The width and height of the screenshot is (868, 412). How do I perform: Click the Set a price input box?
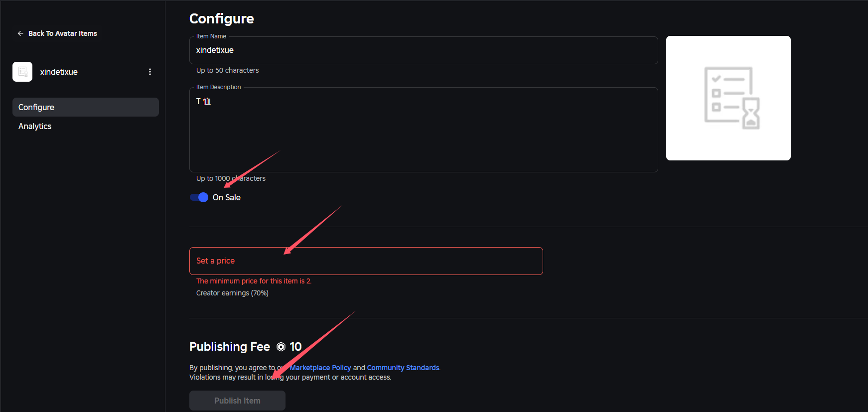click(366, 261)
